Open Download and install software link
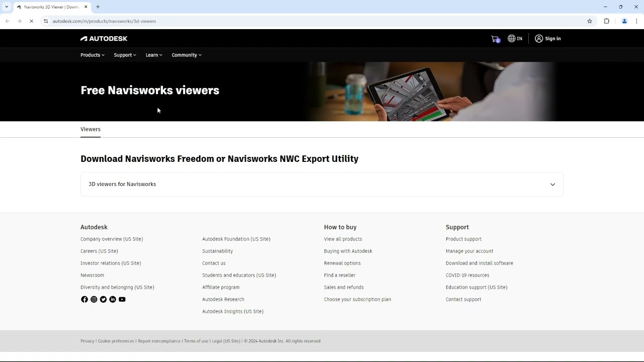 click(x=479, y=263)
